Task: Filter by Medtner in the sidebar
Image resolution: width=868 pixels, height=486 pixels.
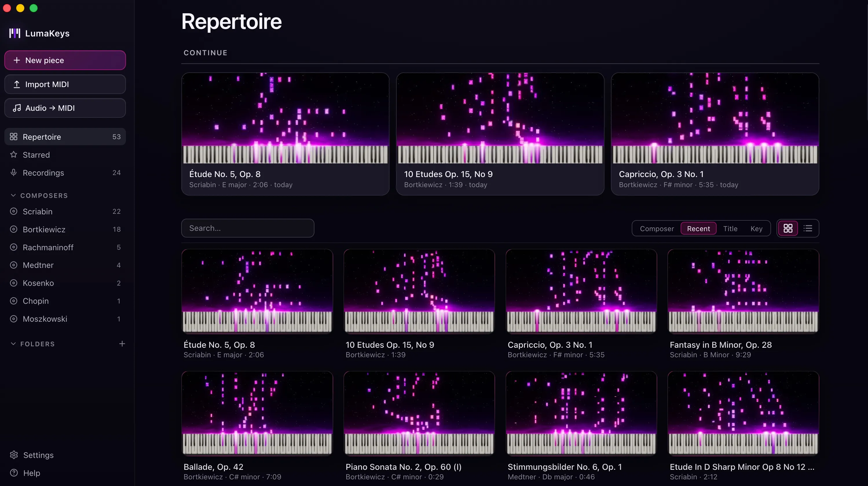Action: coord(65,265)
